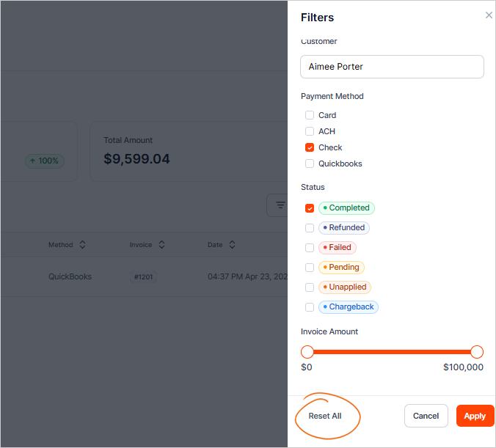Uncheck the Check payment method
The height and width of the screenshot is (448, 496).
click(310, 147)
